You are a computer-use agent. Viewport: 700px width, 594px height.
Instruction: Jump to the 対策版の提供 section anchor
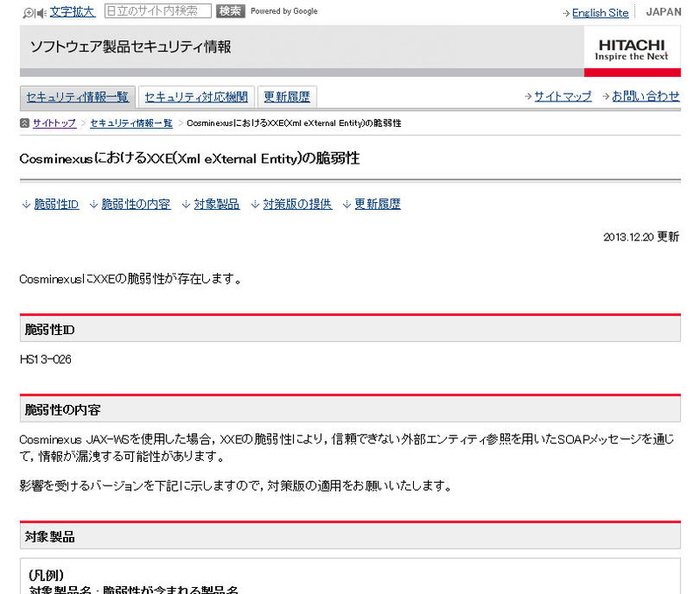[x=297, y=205]
